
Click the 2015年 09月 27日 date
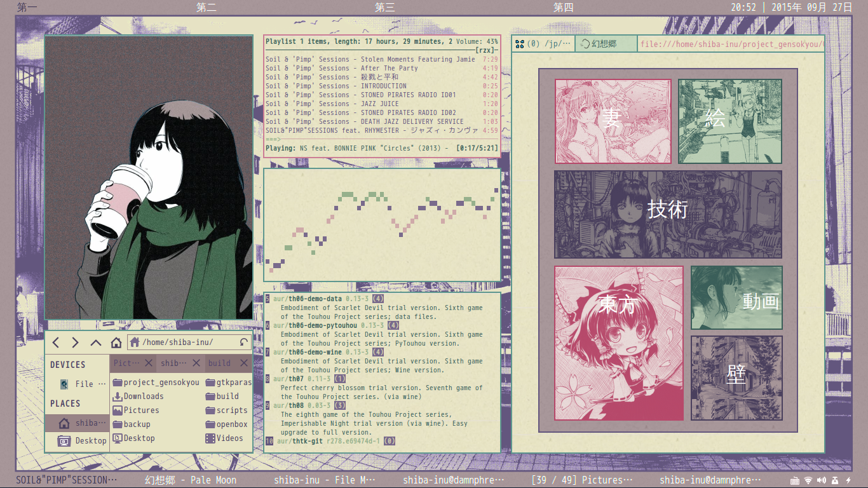click(x=812, y=7)
